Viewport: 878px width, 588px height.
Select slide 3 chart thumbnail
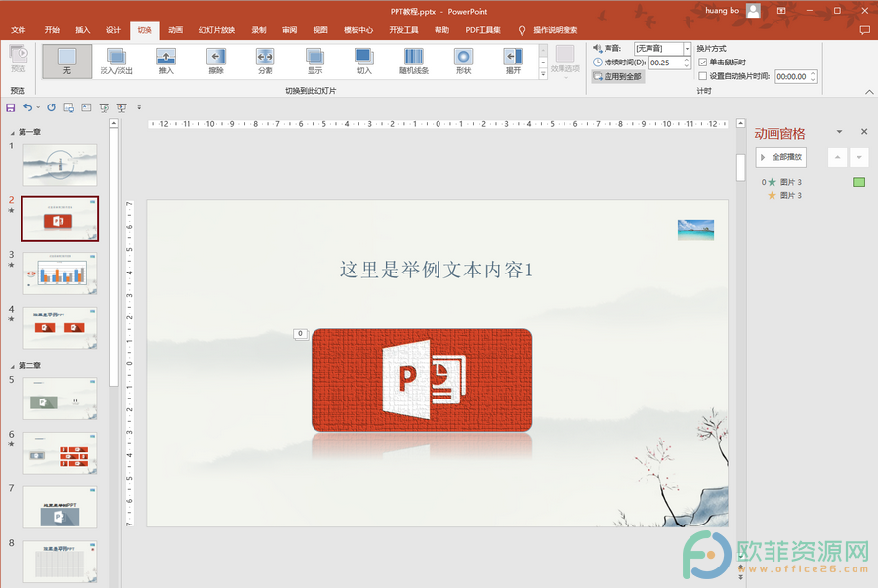[x=60, y=273]
